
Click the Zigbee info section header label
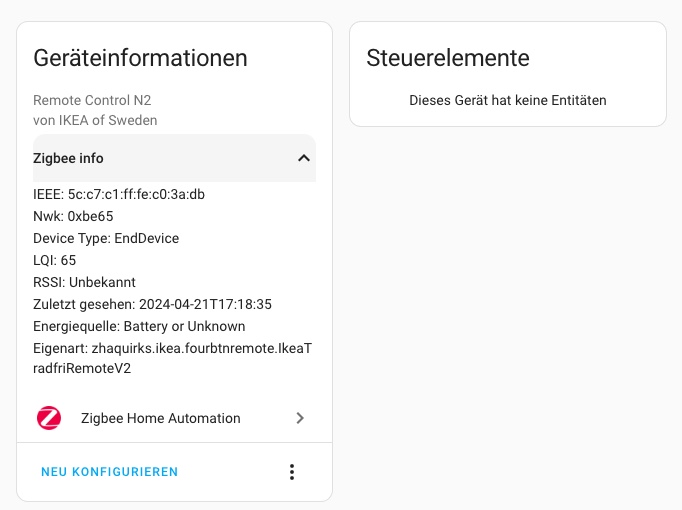[x=68, y=158]
